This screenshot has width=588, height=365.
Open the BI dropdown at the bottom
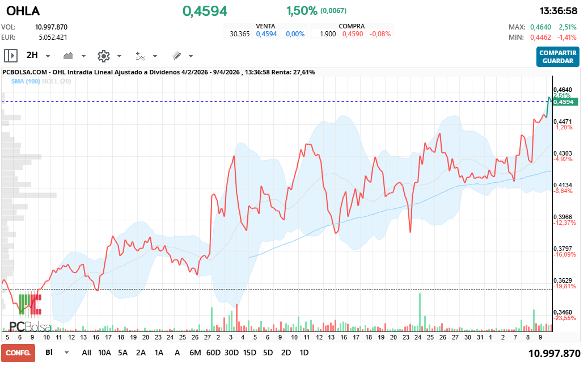[x=67, y=353]
